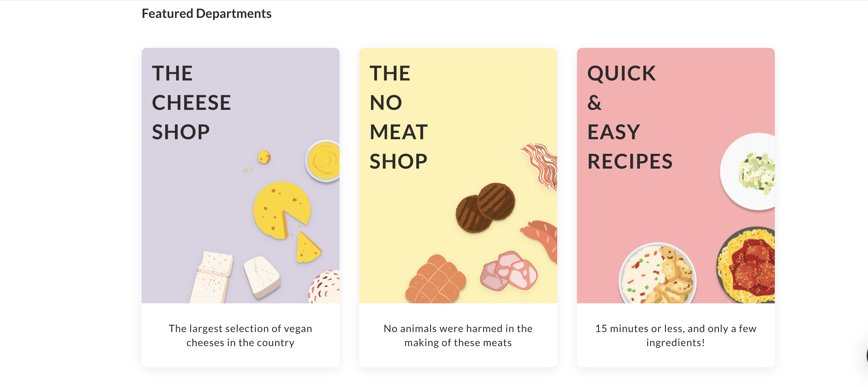Click the vegan cheeses description text
868x387 pixels.
point(240,335)
